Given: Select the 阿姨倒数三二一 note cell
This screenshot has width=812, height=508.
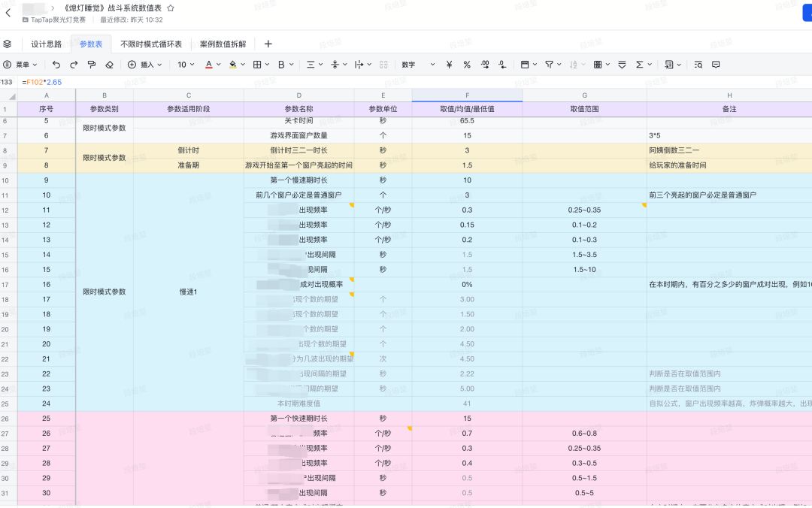Looking at the screenshot, I should click(x=729, y=150).
